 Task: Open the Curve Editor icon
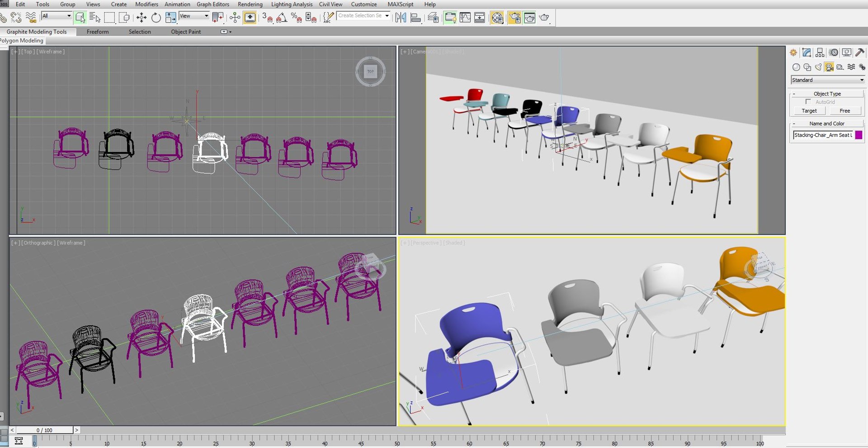465,18
